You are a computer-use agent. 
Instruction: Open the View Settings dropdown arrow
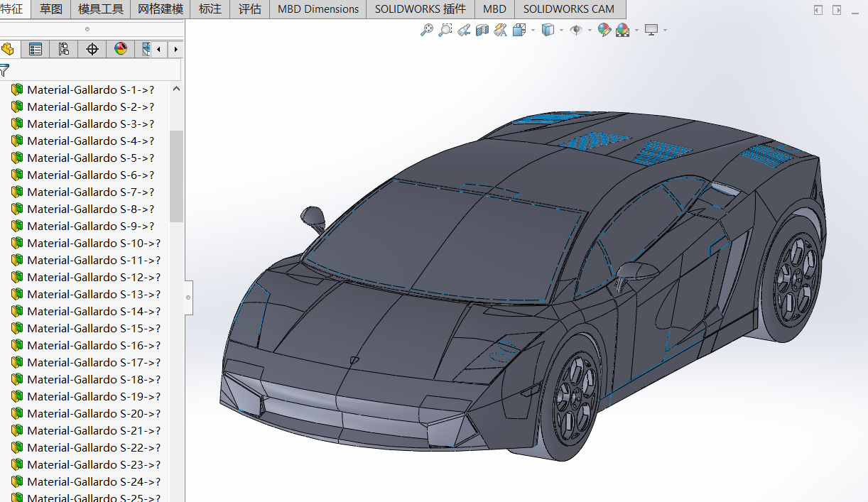[x=665, y=30]
